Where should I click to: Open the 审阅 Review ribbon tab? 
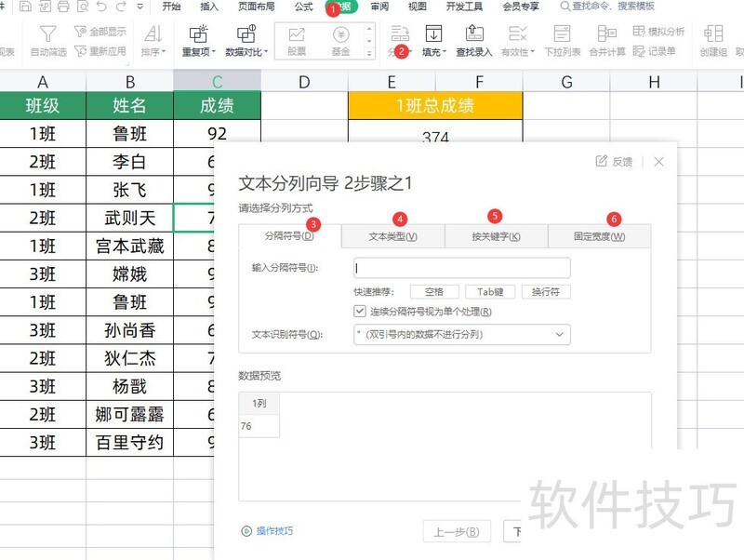[379, 7]
